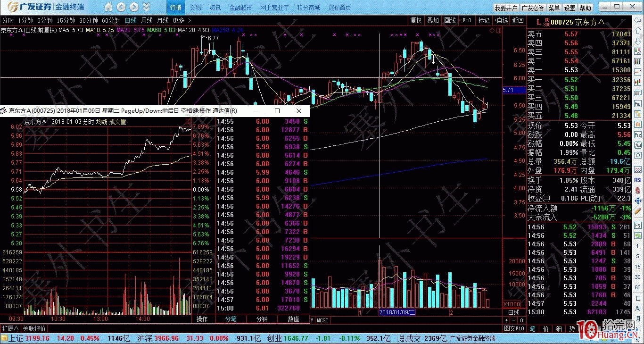Click the 2018/01/09 date marker
The height and width of the screenshot is (344, 644).
(397, 312)
